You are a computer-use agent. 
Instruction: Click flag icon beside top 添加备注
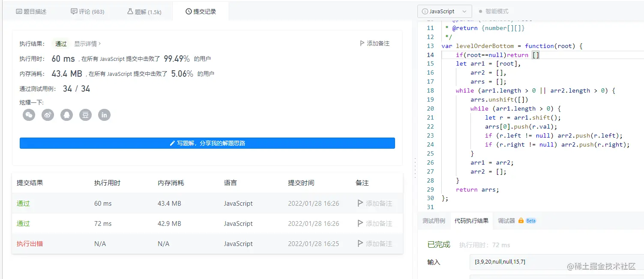[362, 43]
